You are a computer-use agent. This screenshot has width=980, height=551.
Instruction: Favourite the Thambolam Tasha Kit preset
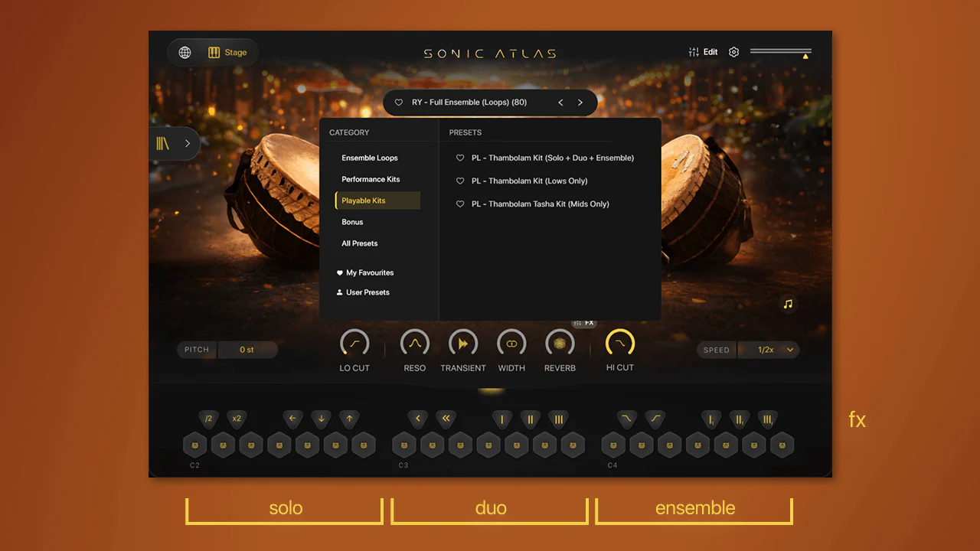(460, 204)
